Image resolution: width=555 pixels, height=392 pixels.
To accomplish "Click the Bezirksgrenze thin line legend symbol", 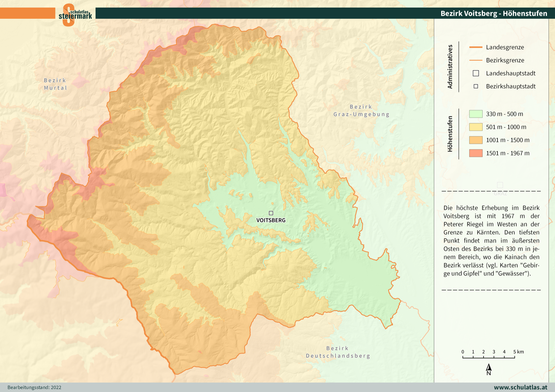I will click(x=476, y=60).
